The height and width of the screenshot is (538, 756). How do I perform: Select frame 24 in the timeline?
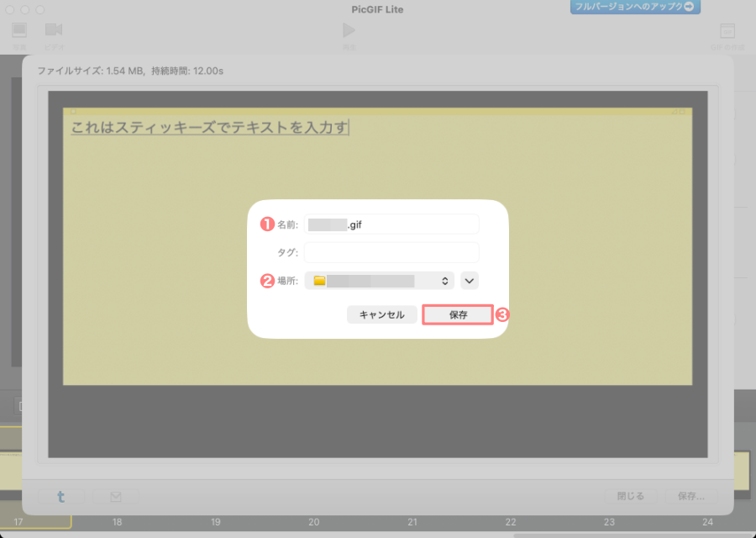[707, 522]
